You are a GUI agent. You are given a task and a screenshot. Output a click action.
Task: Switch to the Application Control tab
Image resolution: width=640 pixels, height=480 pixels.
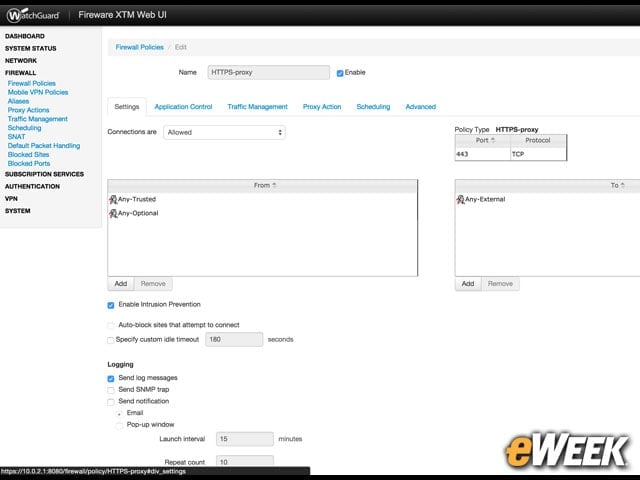click(183, 107)
